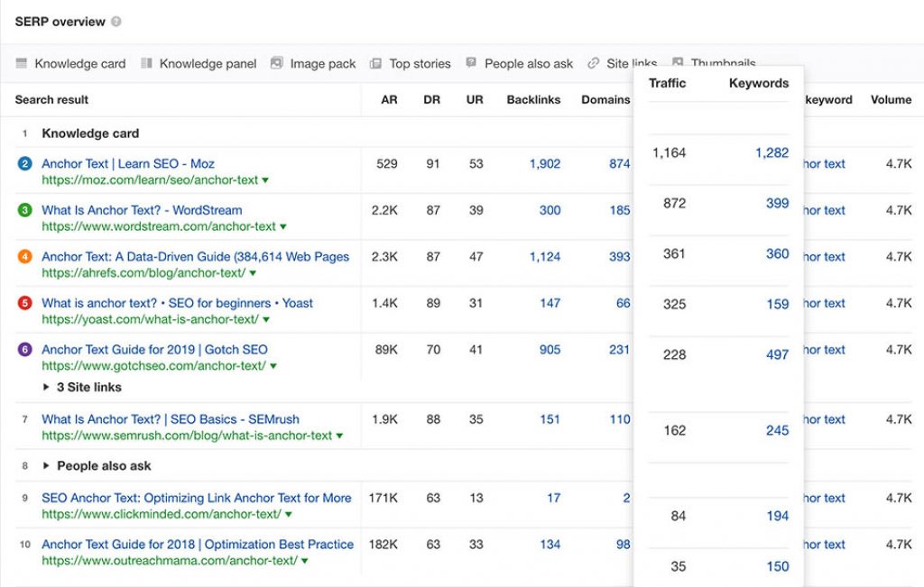Click position 2 blue circle badge

tap(24, 164)
